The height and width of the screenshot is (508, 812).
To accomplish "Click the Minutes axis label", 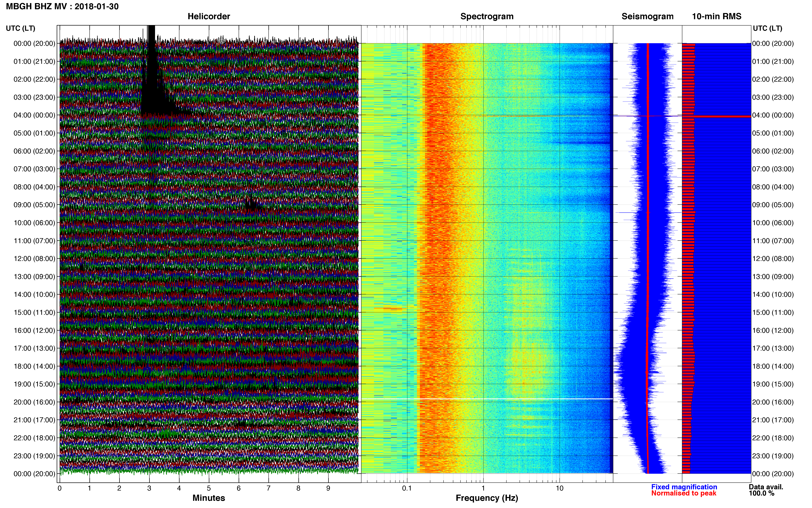I will pos(209,498).
